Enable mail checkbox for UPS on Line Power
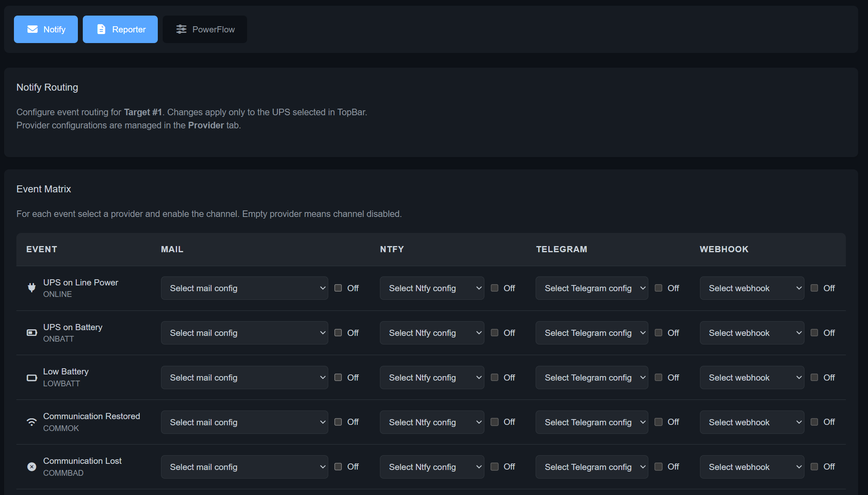Viewport: 868px width, 495px height. point(338,288)
